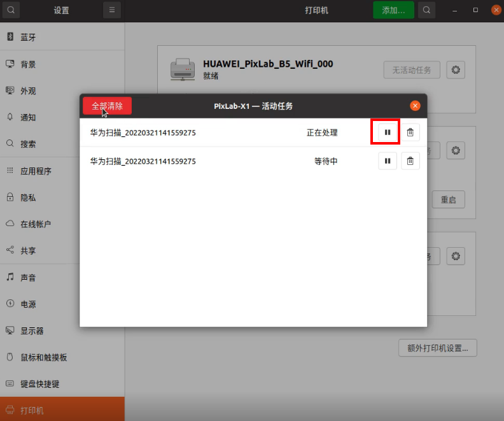This screenshot has height=421, width=504.
Task: Close the PixLab-X1 活动任务 dialog
Action: click(415, 106)
